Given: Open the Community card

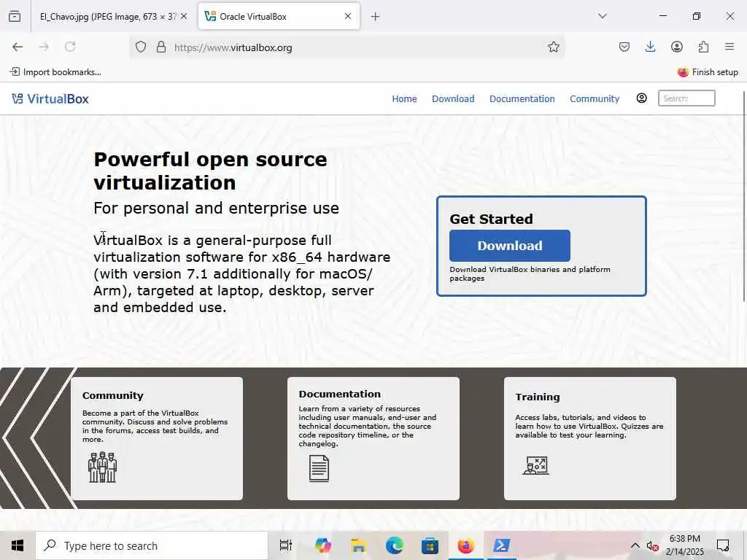Looking at the screenshot, I should (157, 438).
